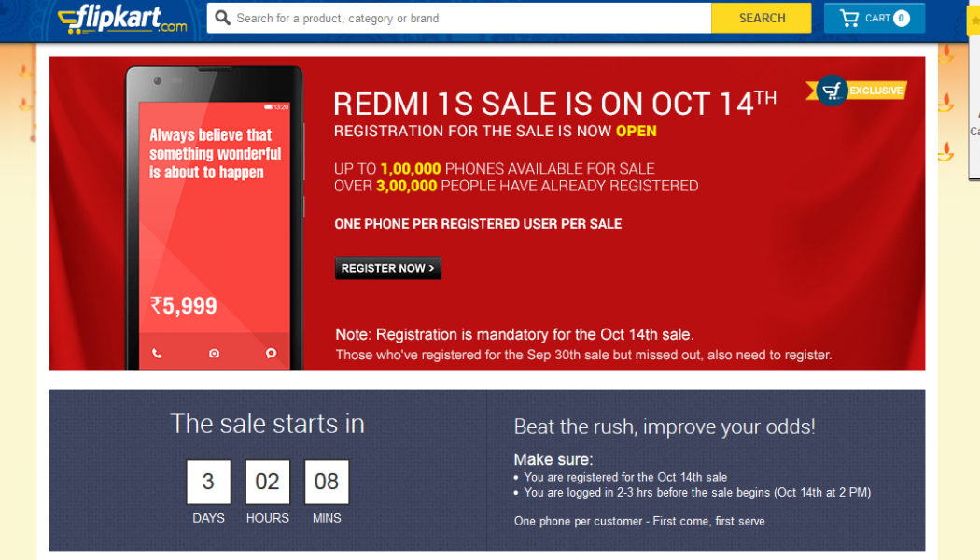Tap the phone call icon on Redmi screen

[x=157, y=354]
